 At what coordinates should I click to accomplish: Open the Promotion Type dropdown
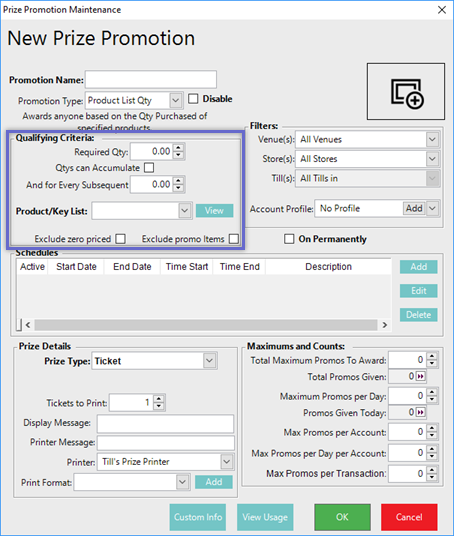click(175, 100)
